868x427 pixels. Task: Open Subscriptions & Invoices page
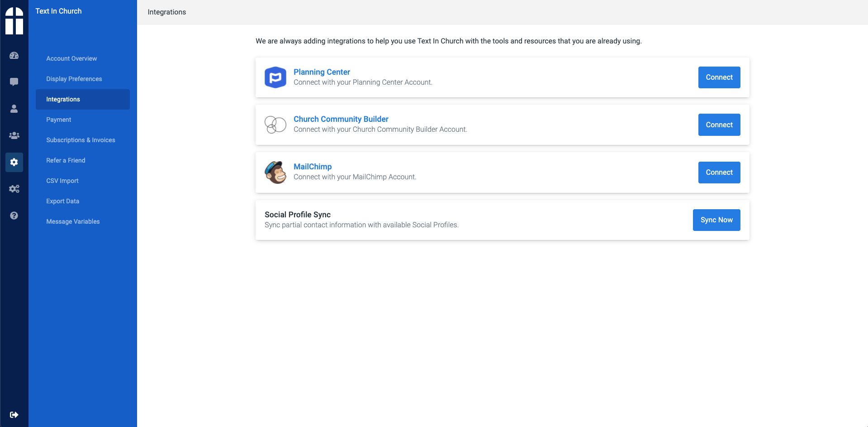(81, 140)
